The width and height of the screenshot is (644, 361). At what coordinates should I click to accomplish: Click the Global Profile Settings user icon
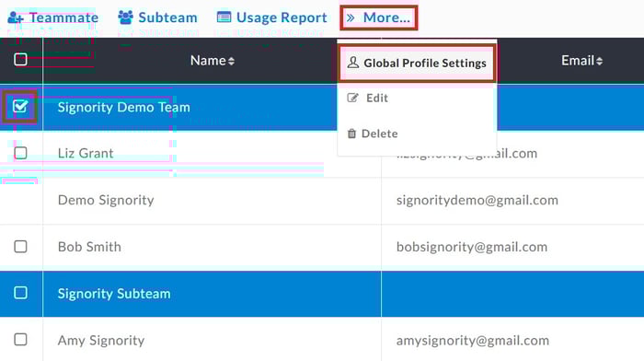pos(352,63)
